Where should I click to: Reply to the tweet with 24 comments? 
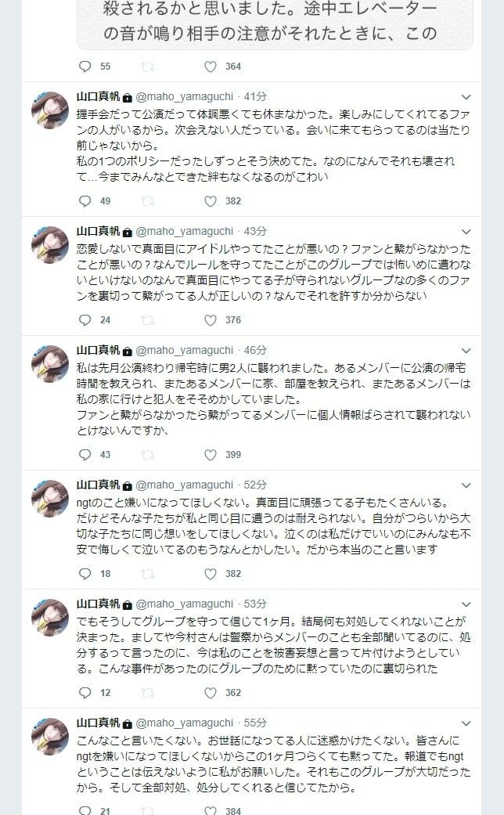click(85, 320)
